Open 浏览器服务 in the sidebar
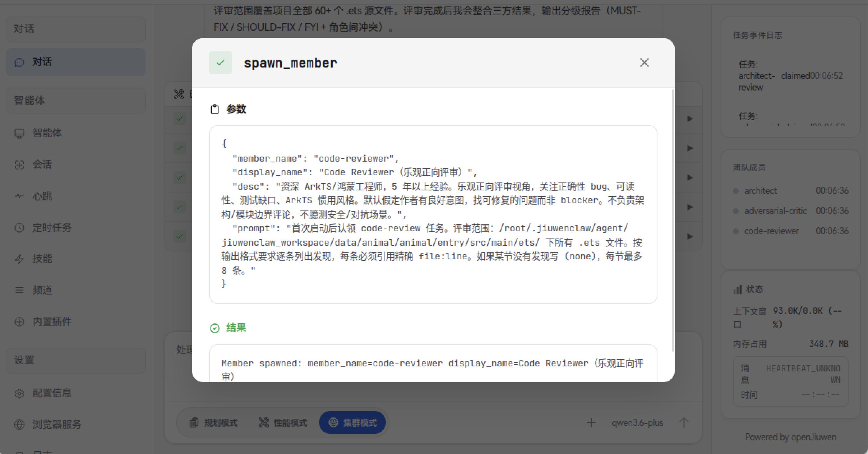The width and height of the screenshot is (868, 454). coord(75,425)
